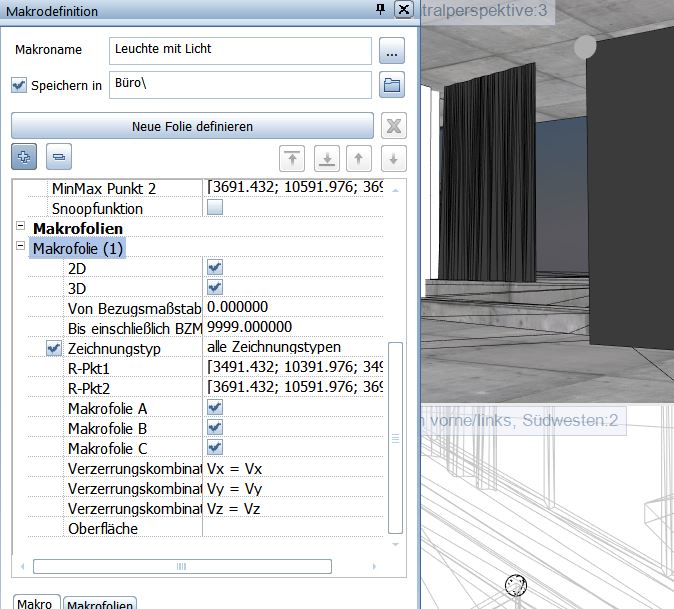Click the collapse all minus icon
Screen dimensions: 674x609
[x=59, y=156]
